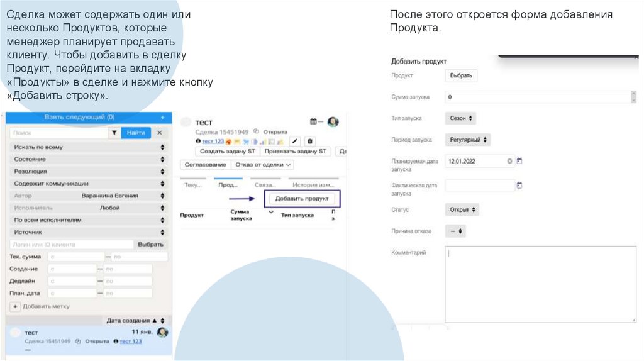Click the Фактическая дата запуска empty field
The image size is (644, 361).
480,186
